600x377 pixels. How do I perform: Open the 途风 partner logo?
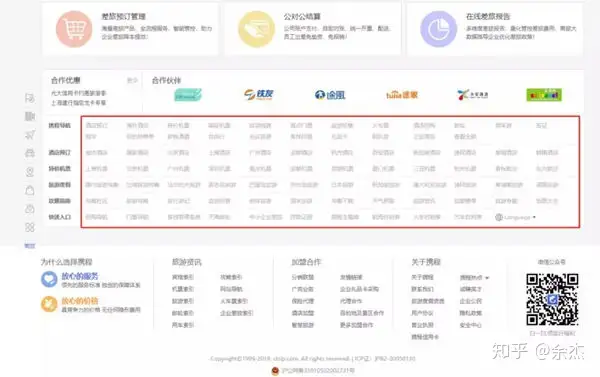click(x=330, y=95)
